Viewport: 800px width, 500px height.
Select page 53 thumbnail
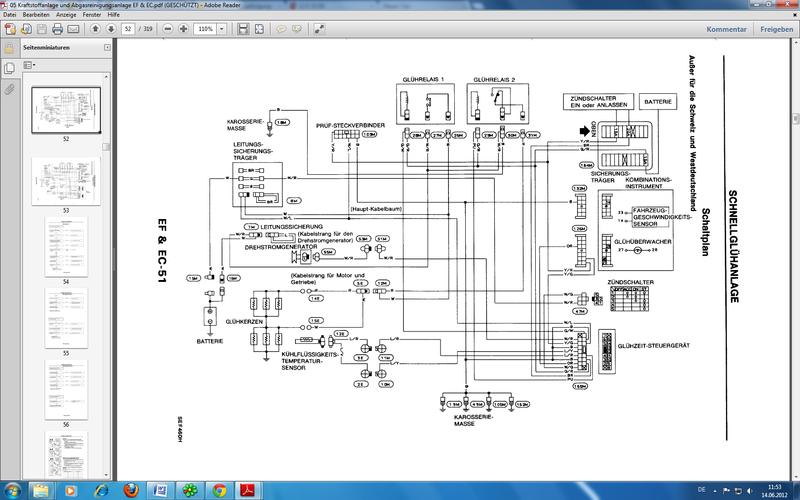tap(66, 179)
